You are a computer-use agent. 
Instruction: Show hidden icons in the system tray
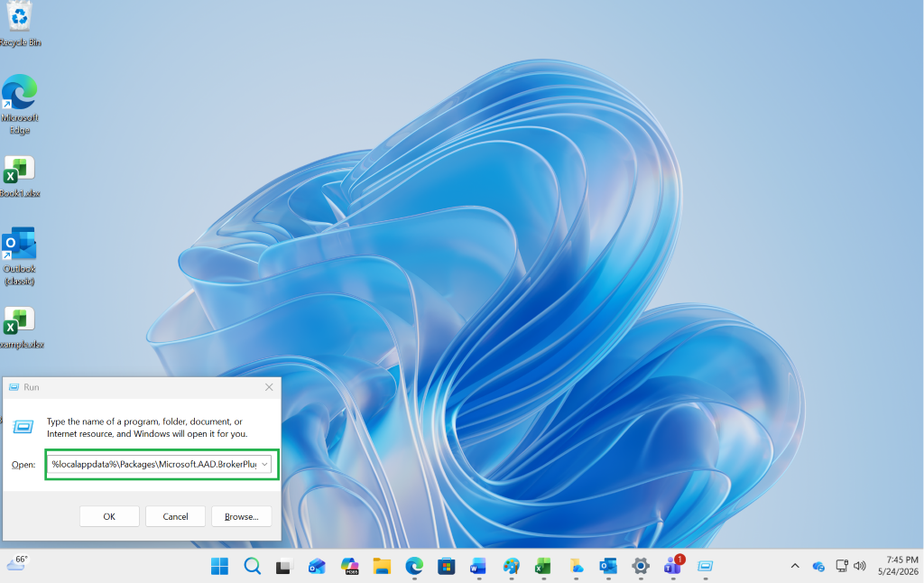(x=795, y=566)
